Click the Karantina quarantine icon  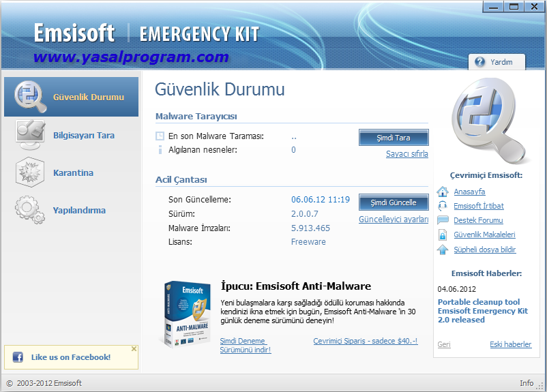pyautogui.click(x=30, y=172)
